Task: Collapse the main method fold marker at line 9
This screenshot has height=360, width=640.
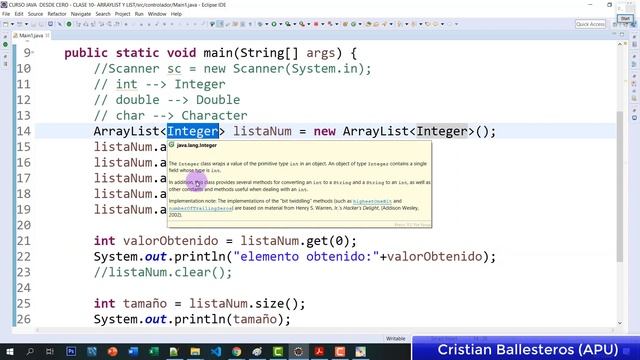Action: (x=33, y=53)
